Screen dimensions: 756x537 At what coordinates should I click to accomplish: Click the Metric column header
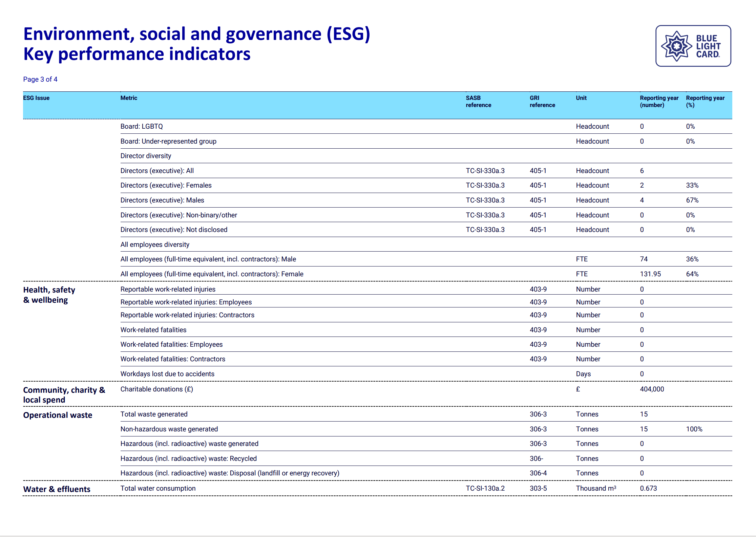[129, 98]
